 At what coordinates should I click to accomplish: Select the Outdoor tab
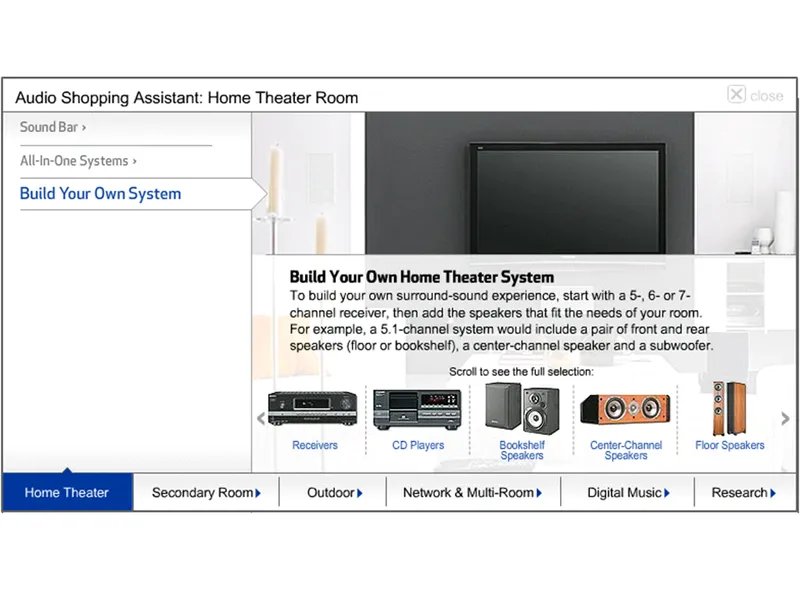pos(331,492)
